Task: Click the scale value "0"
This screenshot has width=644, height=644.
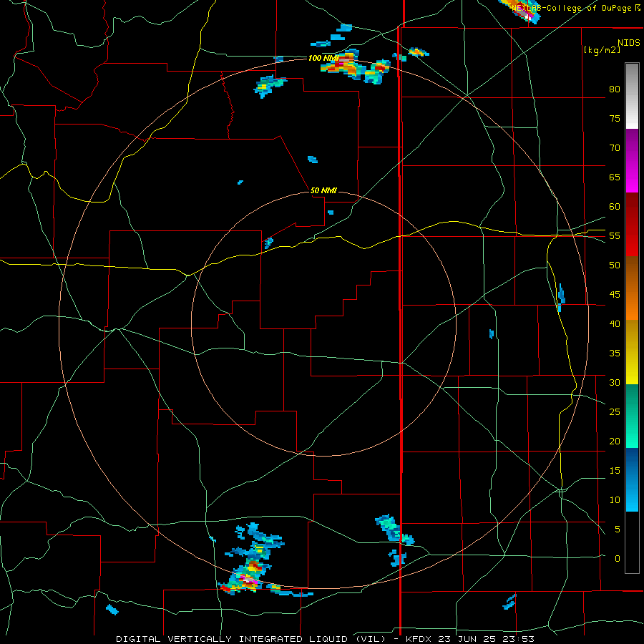Action: point(618,559)
